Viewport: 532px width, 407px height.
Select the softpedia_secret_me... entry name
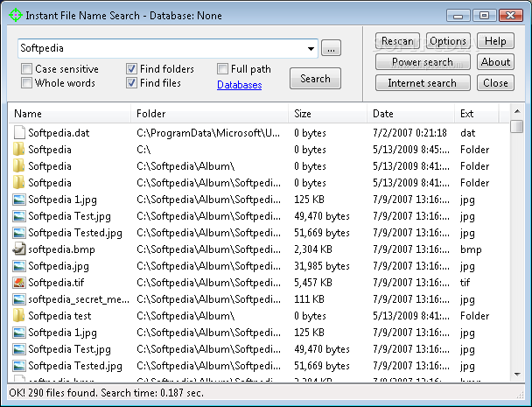click(79, 299)
